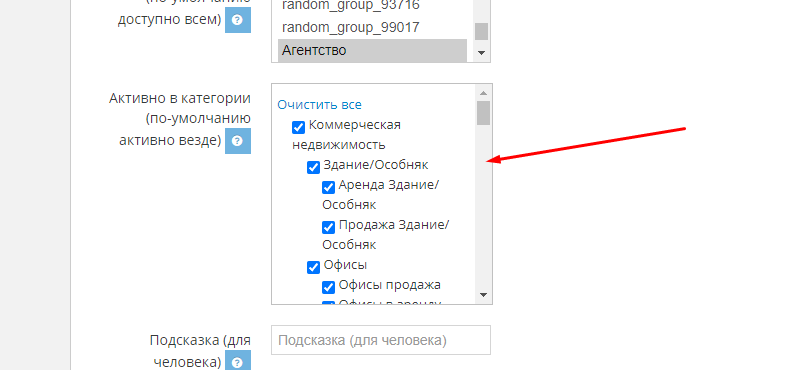Click the "Очистить все" link
This screenshot has width=807, height=370.
(320, 104)
